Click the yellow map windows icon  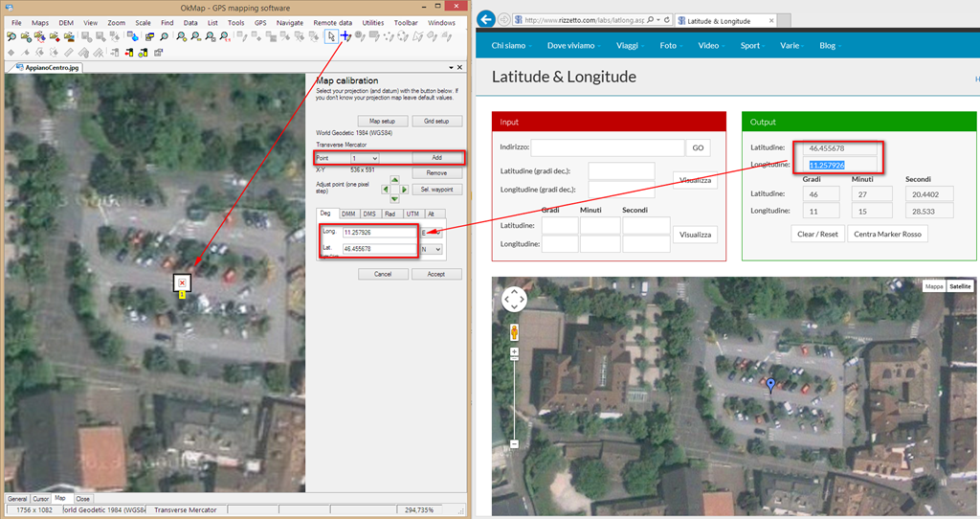tap(149, 37)
